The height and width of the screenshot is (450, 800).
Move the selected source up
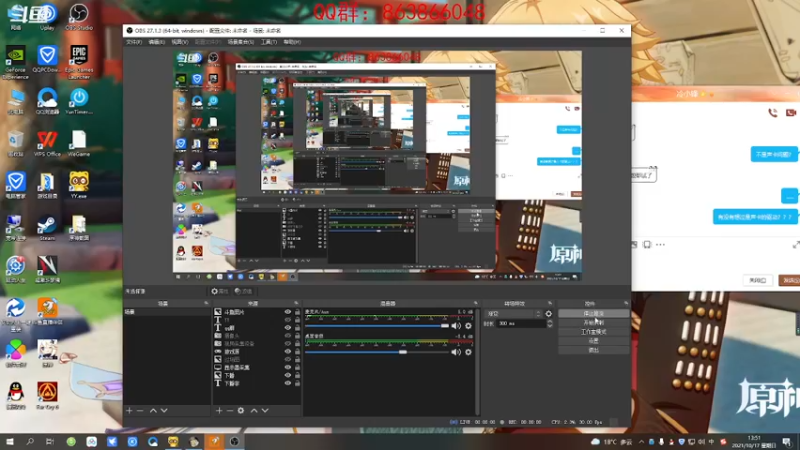click(254, 411)
